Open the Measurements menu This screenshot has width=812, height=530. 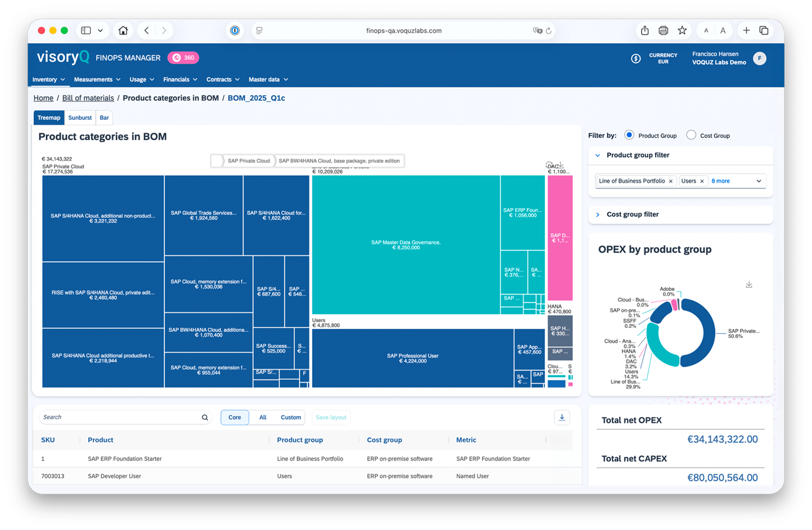point(97,79)
